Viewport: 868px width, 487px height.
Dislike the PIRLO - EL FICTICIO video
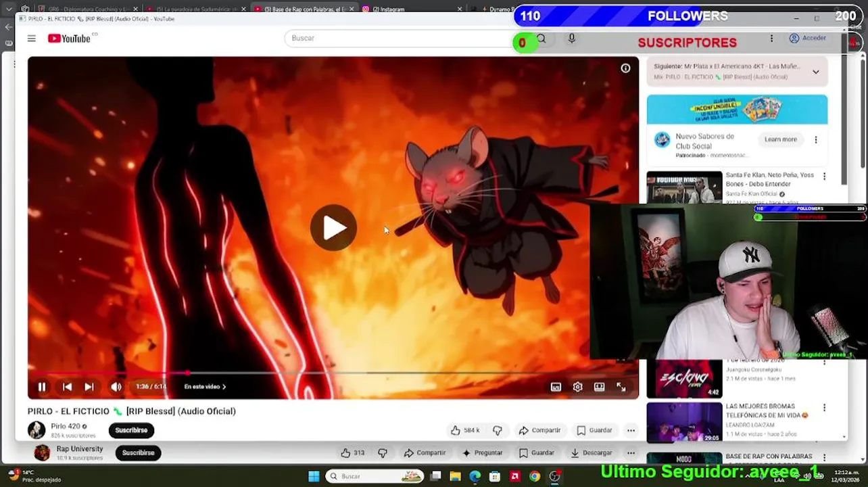coord(498,430)
